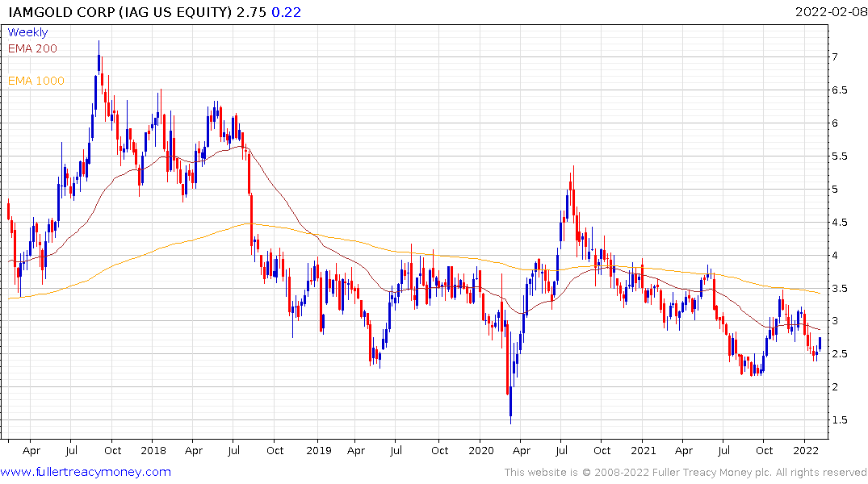Click the 2022 label on time axis
Viewport: 868px width, 484px height.
pyautogui.click(x=805, y=450)
